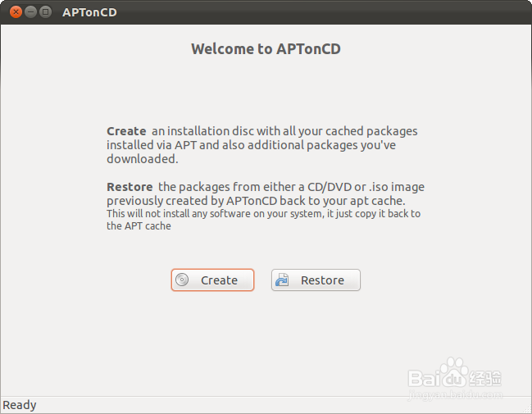Click the Create button label text

point(219,280)
